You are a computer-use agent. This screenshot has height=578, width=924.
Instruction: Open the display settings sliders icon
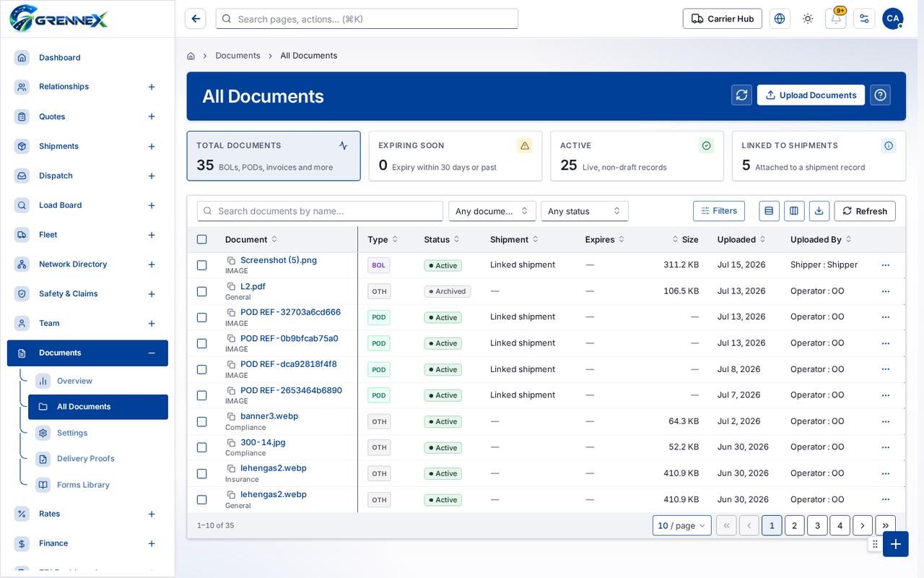click(864, 19)
